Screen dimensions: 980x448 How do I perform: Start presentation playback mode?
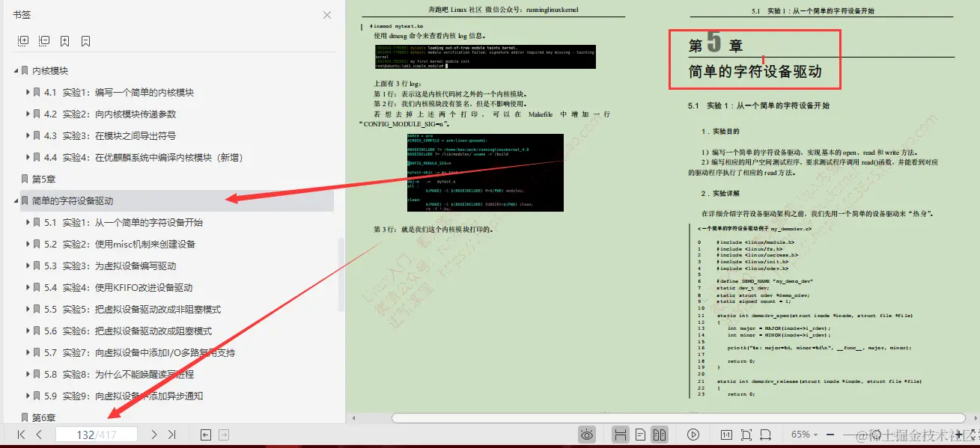[x=694, y=434]
